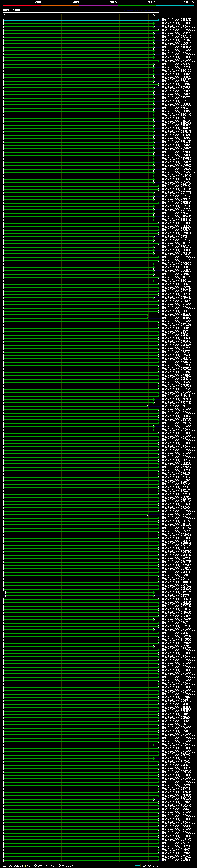Click the red 20% legend segment

22,6
